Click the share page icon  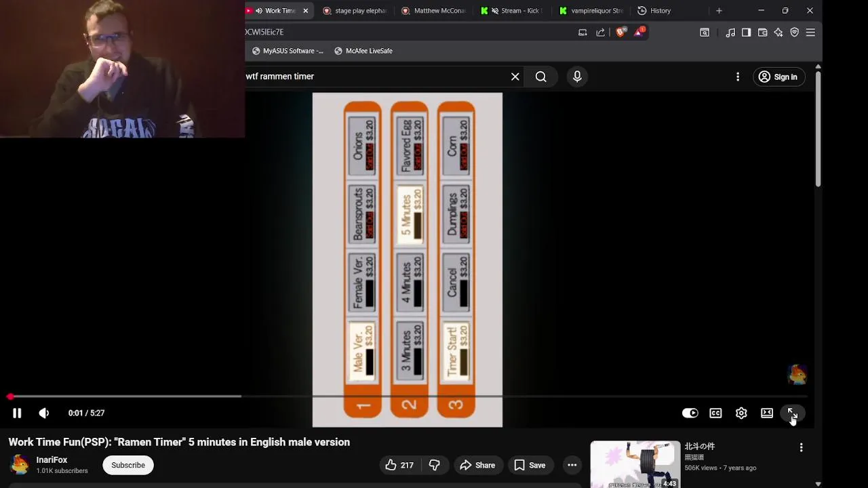(600, 32)
